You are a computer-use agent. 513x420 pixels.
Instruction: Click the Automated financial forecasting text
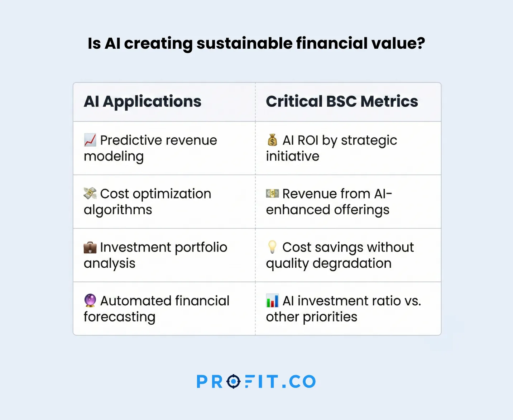(x=157, y=309)
